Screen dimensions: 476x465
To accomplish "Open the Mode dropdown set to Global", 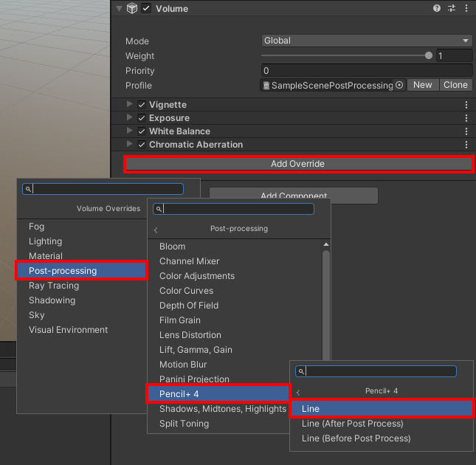I will point(367,41).
